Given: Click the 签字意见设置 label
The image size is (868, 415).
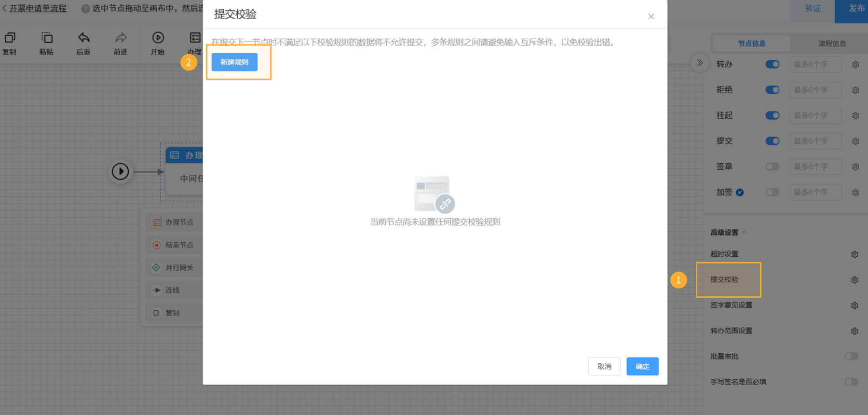Looking at the screenshot, I should [x=731, y=305].
